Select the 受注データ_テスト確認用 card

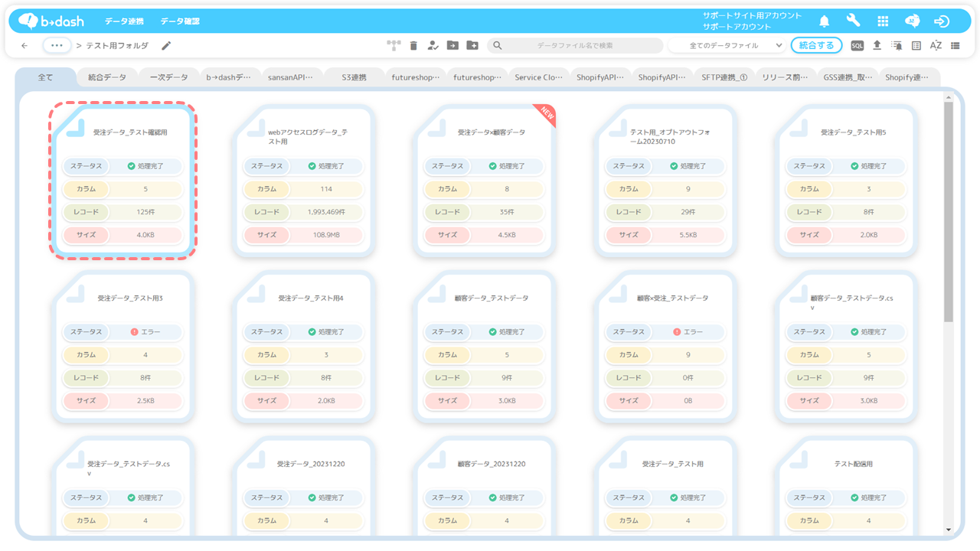point(123,181)
